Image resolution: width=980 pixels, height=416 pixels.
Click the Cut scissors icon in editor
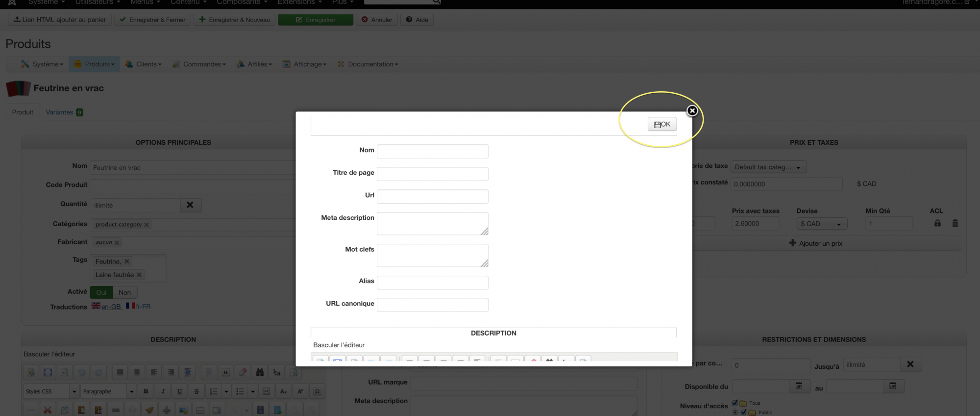48,410
